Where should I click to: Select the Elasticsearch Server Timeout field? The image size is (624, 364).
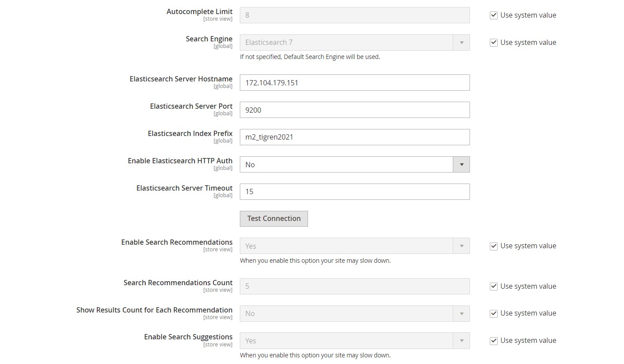coord(354,192)
